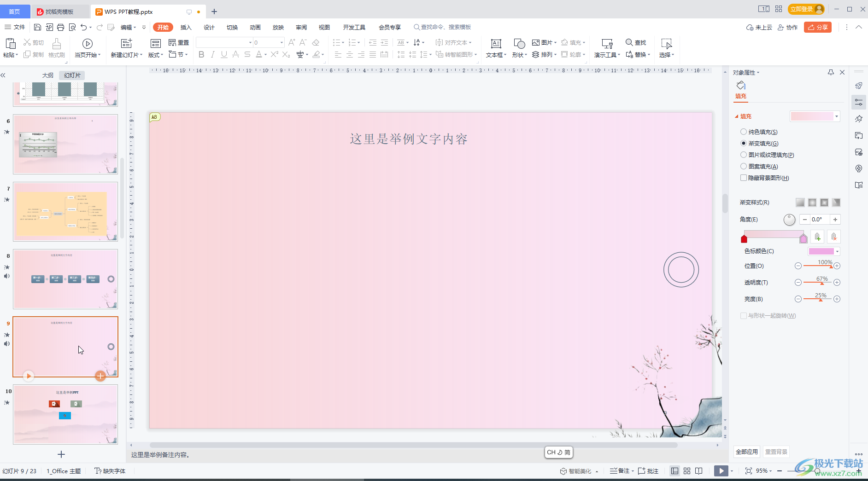Select first gradient style (linear)
Viewport: 868px width, 481px height.
800,203
